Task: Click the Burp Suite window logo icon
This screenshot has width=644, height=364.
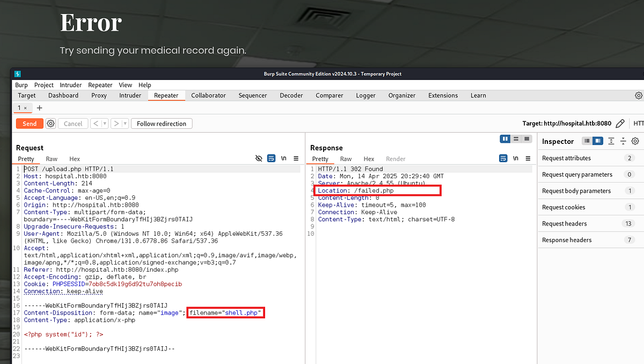Action: click(x=18, y=74)
